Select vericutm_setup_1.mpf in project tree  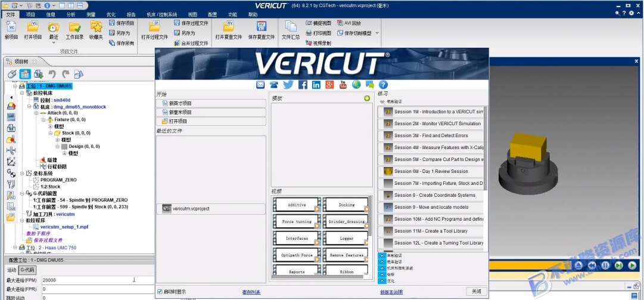[x=64, y=227]
